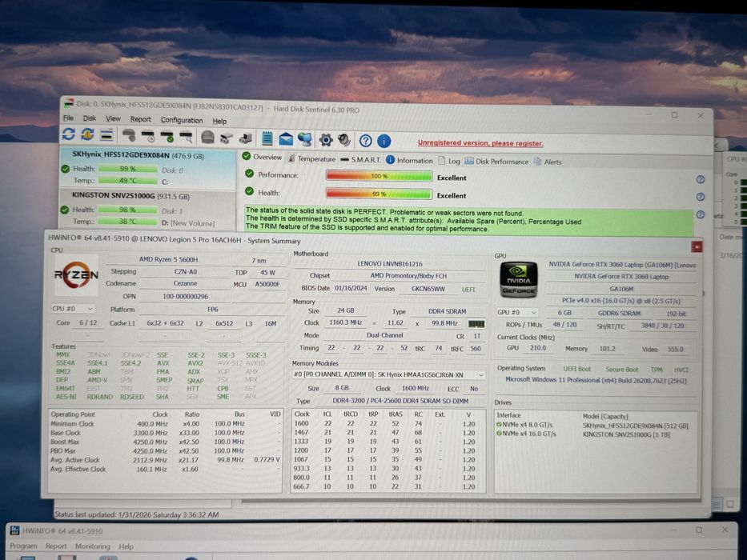This screenshot has height=560, width=747.
Task: Click the globe with monitor toolbar icon
Action: [x=305, y=139]
